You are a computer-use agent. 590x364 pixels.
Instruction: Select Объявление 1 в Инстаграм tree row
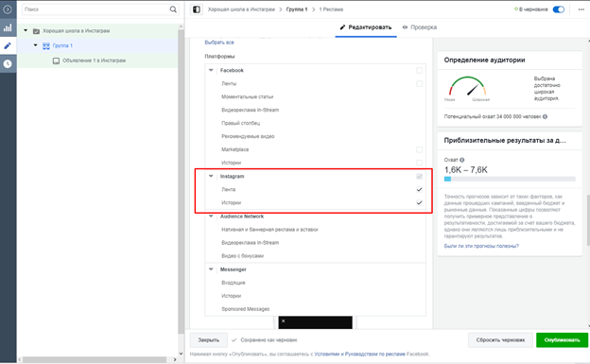(x=97, y=61)
